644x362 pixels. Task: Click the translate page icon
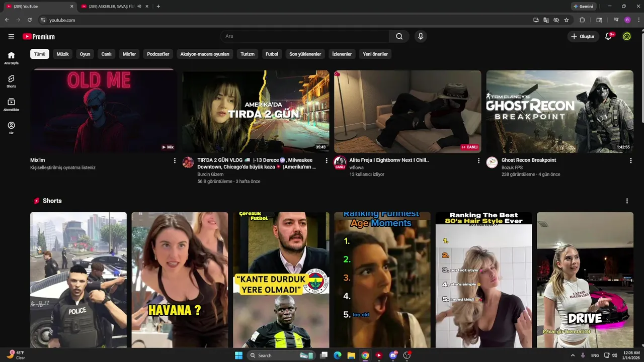point(546,20)
